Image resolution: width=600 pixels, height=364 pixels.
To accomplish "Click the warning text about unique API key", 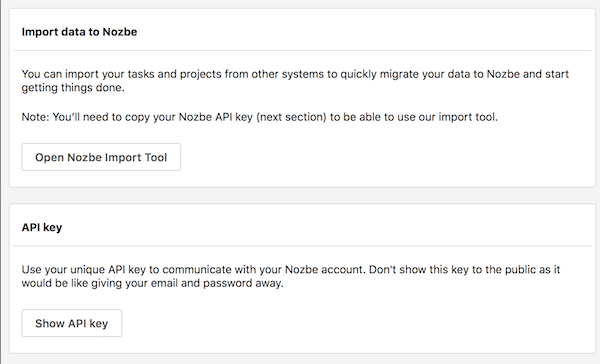I will click(291, 276).
